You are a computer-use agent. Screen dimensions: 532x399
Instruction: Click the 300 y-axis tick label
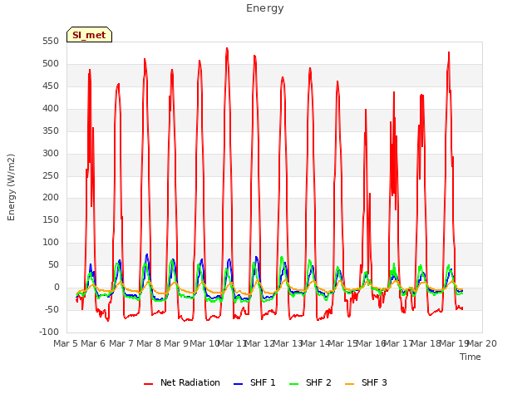tap(51, 153)
